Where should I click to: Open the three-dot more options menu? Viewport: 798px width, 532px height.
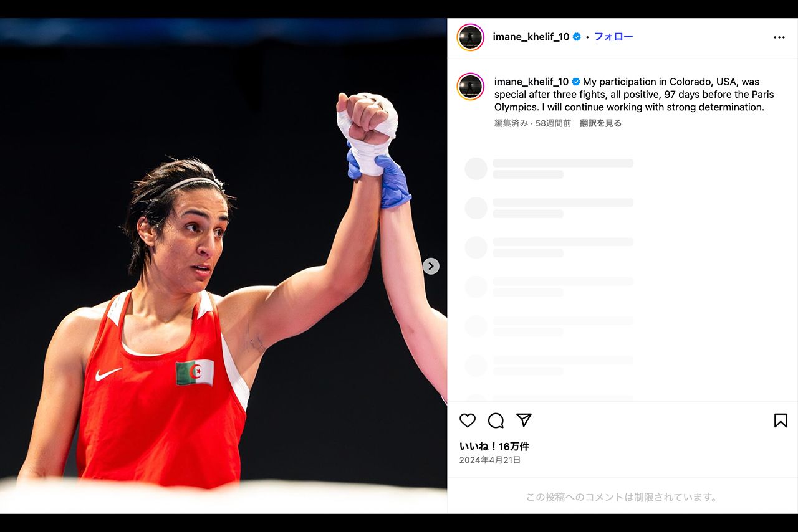pyautogui.click(x=779, y=37)
